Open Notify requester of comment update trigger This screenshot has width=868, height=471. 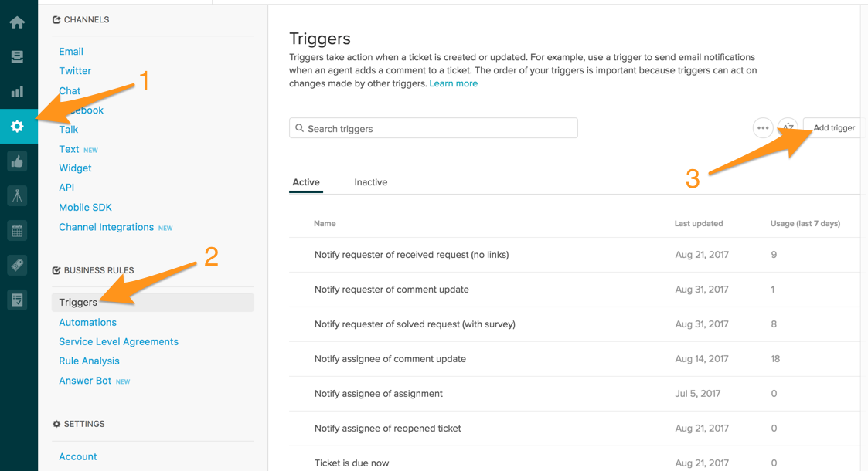pos(391,289)
